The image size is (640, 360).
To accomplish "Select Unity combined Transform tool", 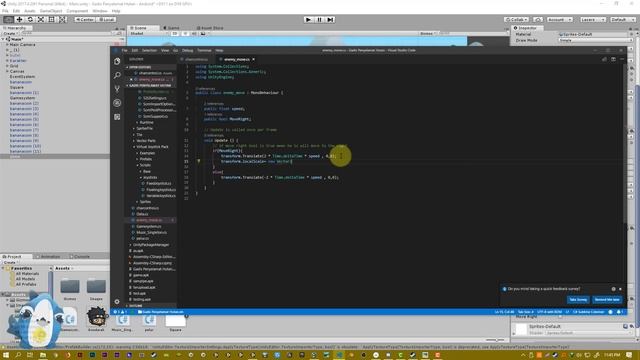I will [62, 19].
